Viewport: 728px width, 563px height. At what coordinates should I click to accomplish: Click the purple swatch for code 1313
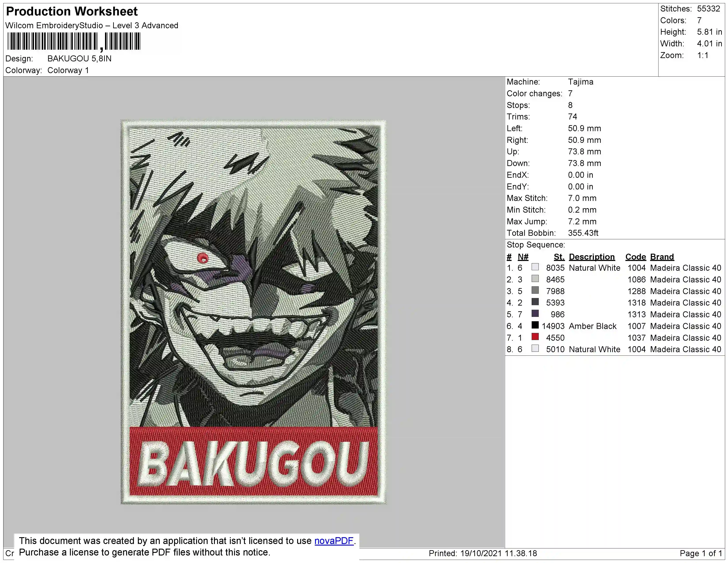pos(535,314)
